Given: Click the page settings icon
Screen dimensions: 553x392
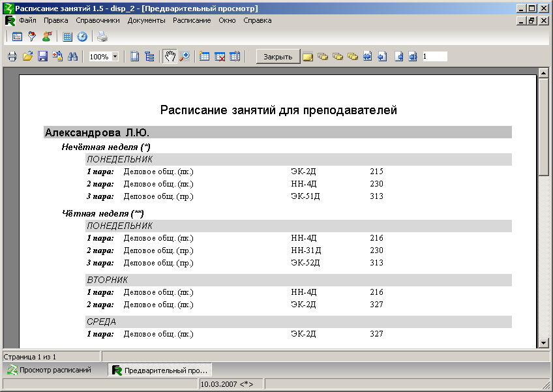Looking at the screenshot, I should pyautogui.click(x=134, y=57).
